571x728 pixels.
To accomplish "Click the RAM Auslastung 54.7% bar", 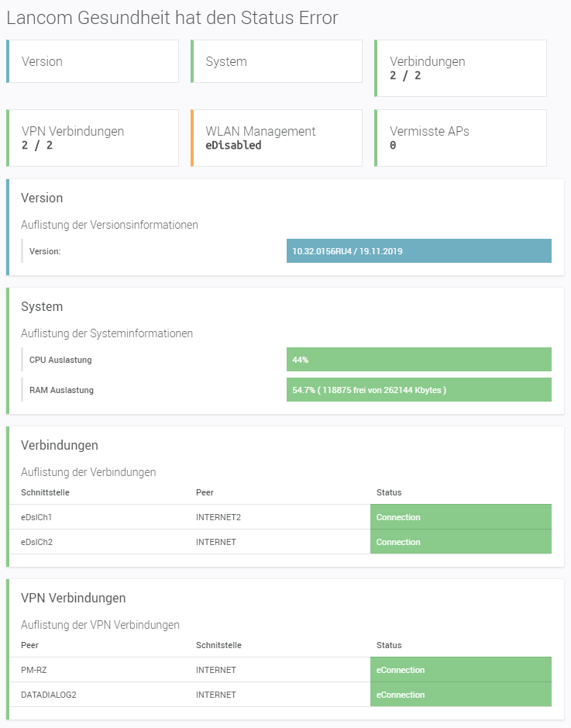I will tap(418, 390).
